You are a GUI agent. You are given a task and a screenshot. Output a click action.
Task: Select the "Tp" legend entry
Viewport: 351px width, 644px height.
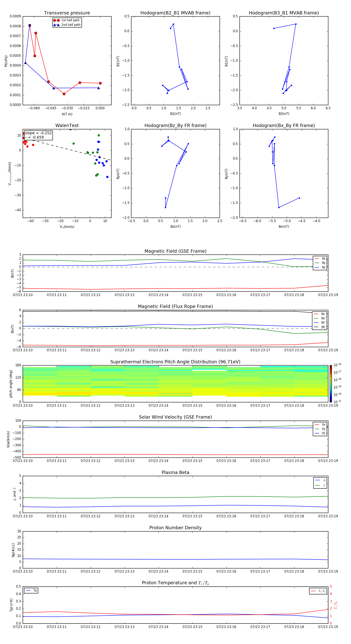(31, 591)
